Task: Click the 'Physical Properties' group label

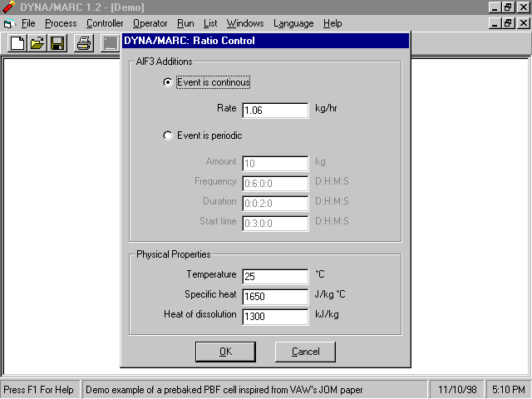Action: coord(174,254)
